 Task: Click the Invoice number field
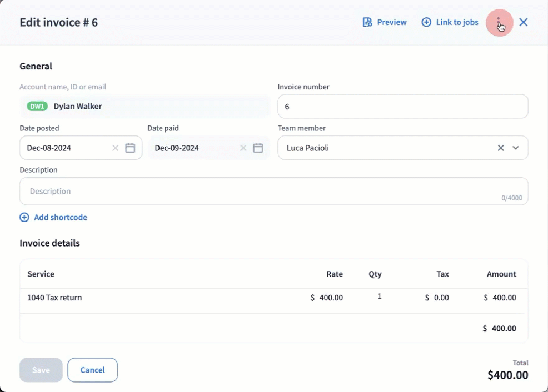tap(402, 107)
